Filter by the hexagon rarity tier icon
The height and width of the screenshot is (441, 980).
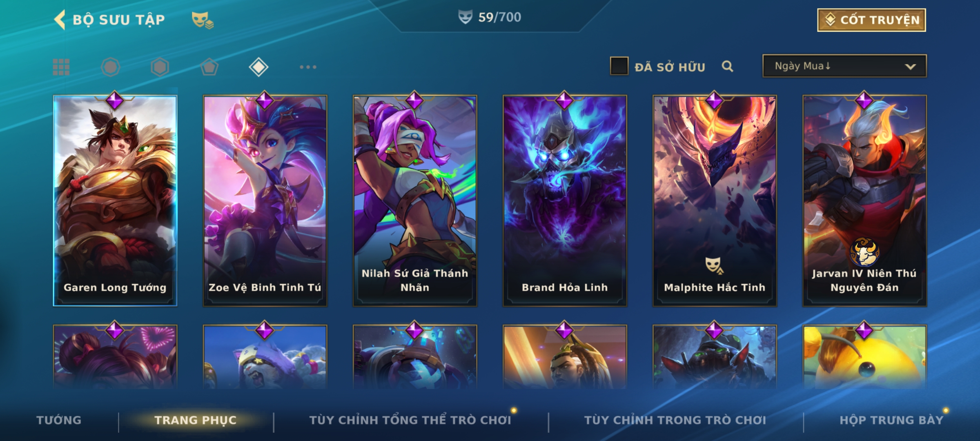pyautogui.click(x=160, y=67)
